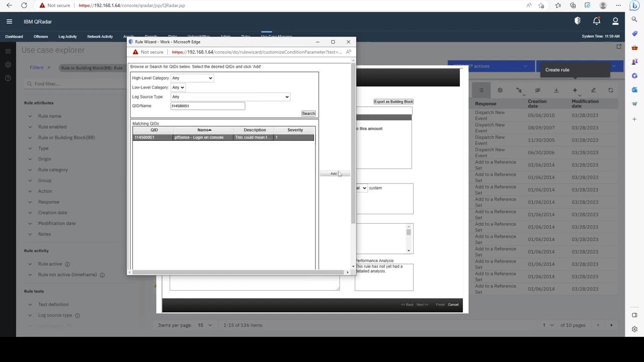Viewport: 644px width, 362px height.
Task: Open the Bing Copilot sidebar icon
Action: pos(634,6)
